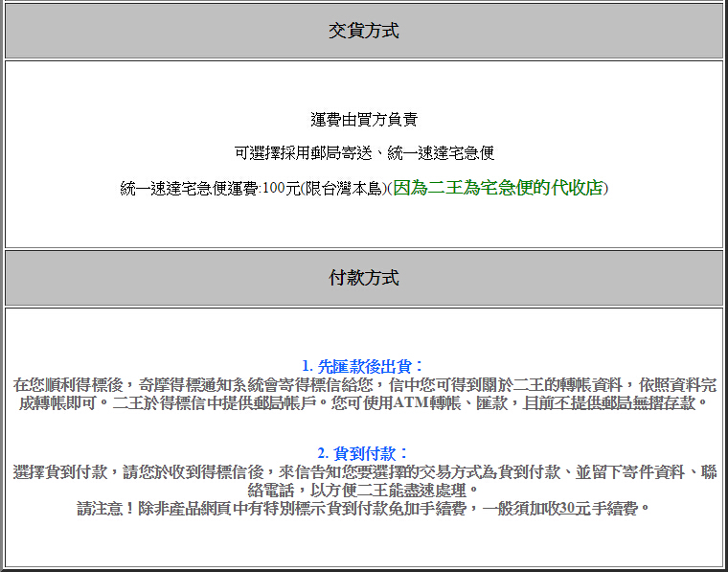The height and width of the screenshot is (572, 728).
Task: Click the line starting 成轉帳即可。二王於得標信中
Action: click(x=363, y=402)
